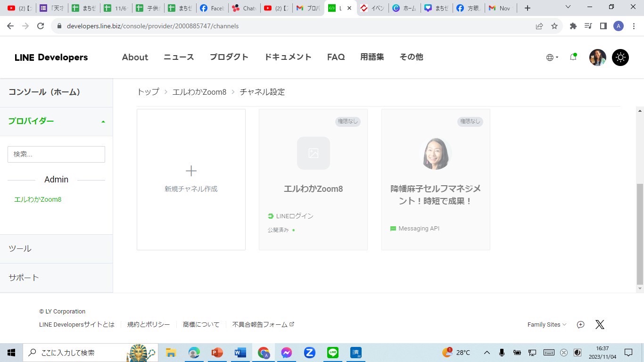Open the About menu
Screen dimensions: 644x362
point(135,57)
